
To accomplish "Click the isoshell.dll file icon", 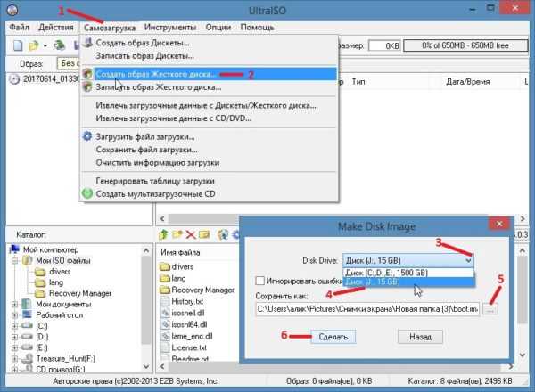I will tap(166, 313).
